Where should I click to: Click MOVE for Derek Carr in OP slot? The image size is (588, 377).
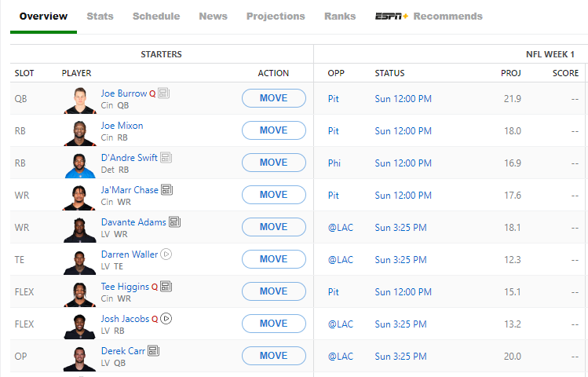[273, 356]
